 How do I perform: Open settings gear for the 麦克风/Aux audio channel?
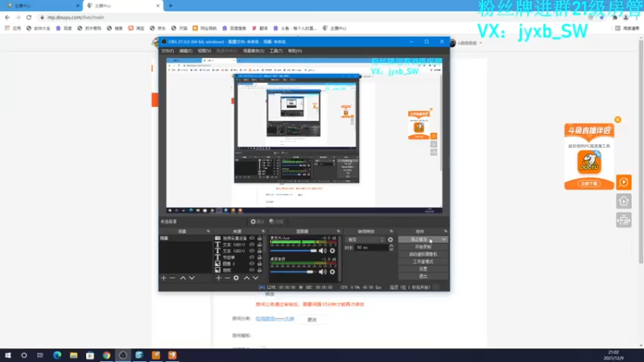click(332, 250)
